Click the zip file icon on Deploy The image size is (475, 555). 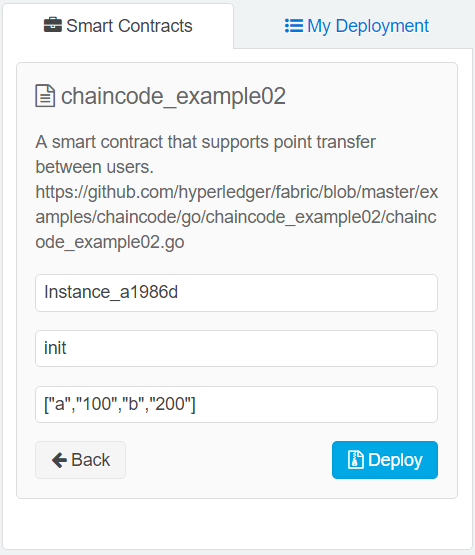[x=355, y=460]
